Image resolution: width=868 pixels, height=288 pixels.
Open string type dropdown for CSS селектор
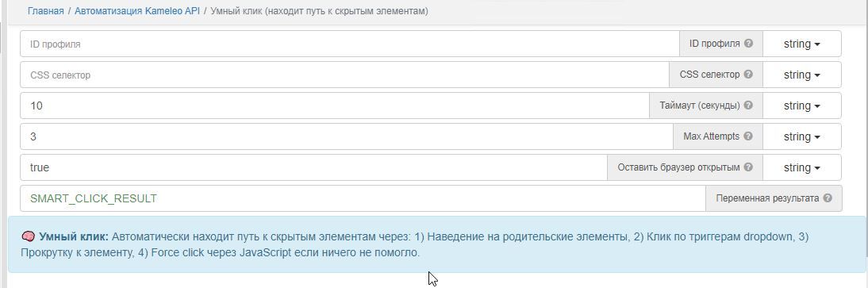pyautogui.click(x=801, y=75)
